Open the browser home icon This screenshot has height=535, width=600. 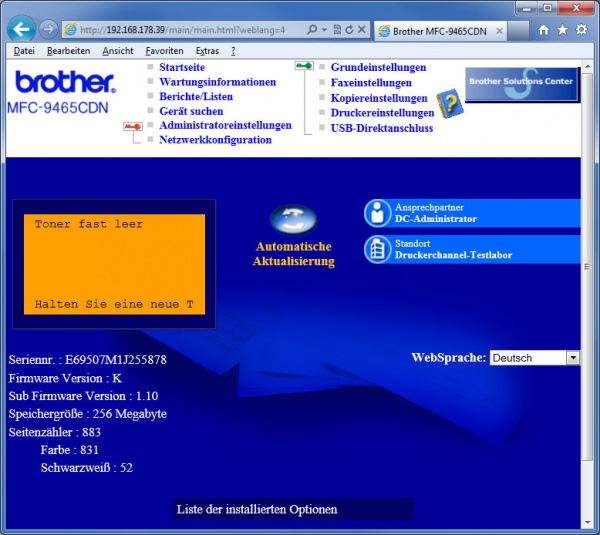coord(543,30)
